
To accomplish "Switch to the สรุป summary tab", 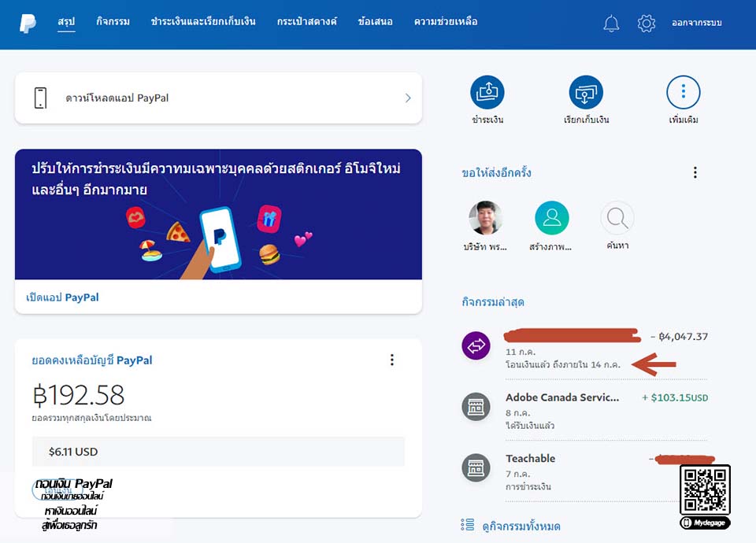I will coord(66,22).
